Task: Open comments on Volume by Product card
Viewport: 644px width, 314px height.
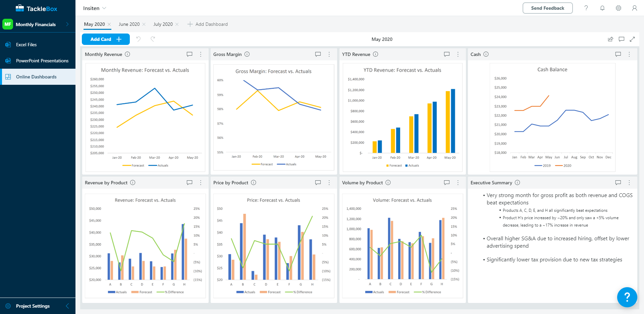Action: 447,183
